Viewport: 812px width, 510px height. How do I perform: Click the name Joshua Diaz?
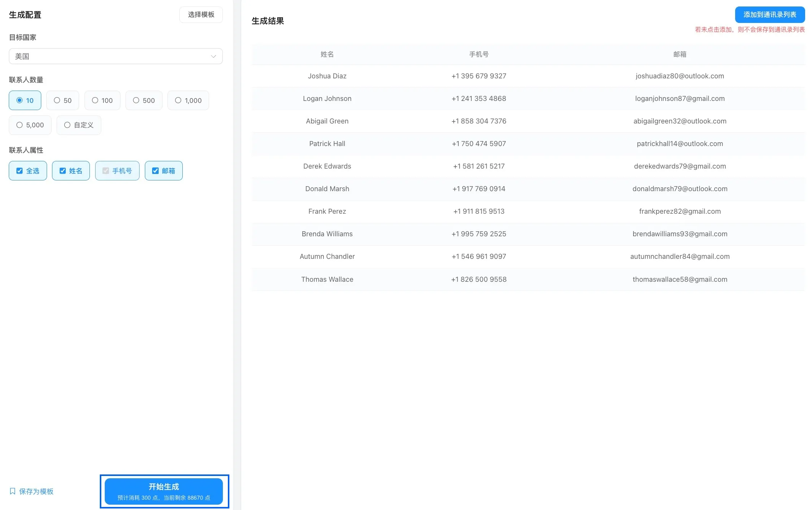pyautogui.click(x=327, y=76)
